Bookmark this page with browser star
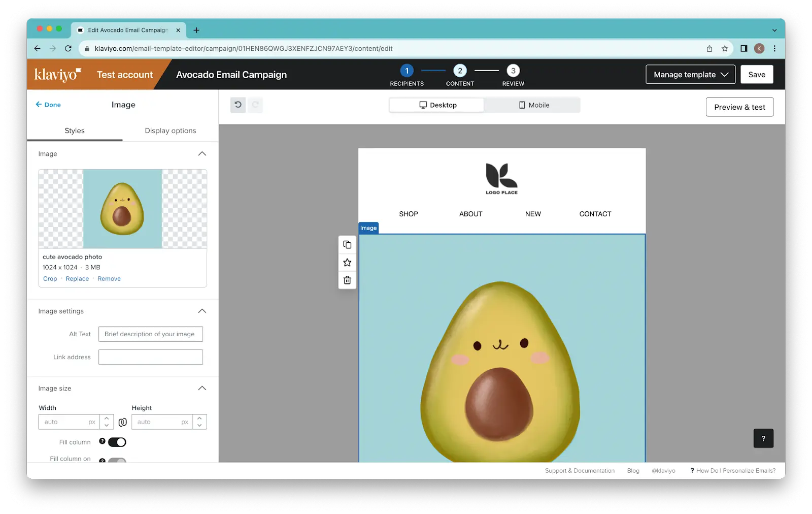The height and width of the screenshot is (514, 812). pos(724,49)
